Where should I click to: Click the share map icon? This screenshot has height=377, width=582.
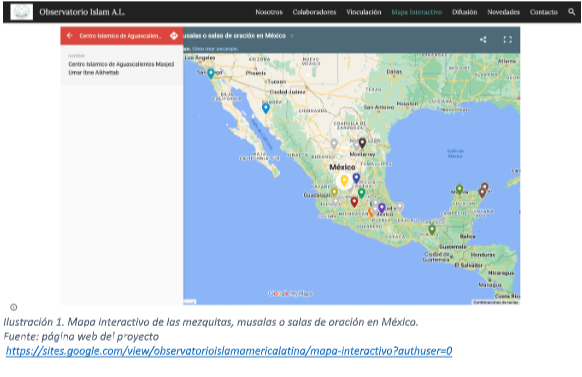click(483, 39)
